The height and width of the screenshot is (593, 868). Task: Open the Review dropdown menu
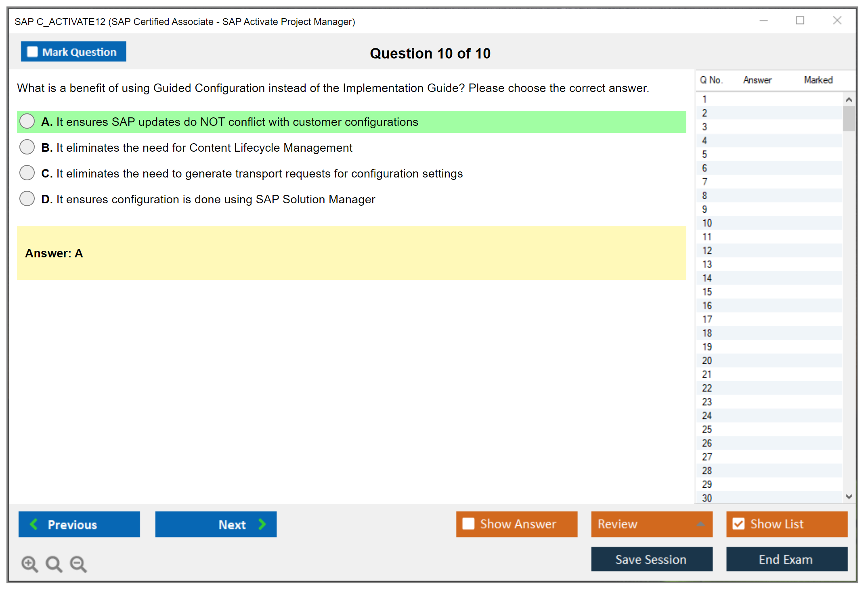pos(700,524)
